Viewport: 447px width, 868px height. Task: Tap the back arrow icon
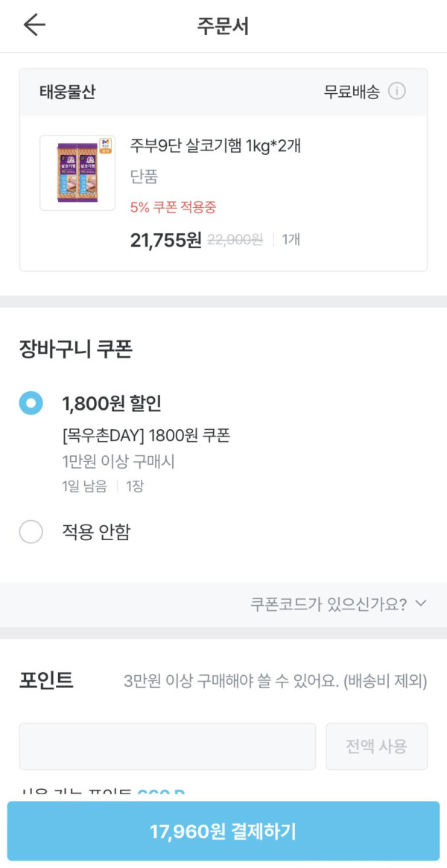click(x=34, y=25)
